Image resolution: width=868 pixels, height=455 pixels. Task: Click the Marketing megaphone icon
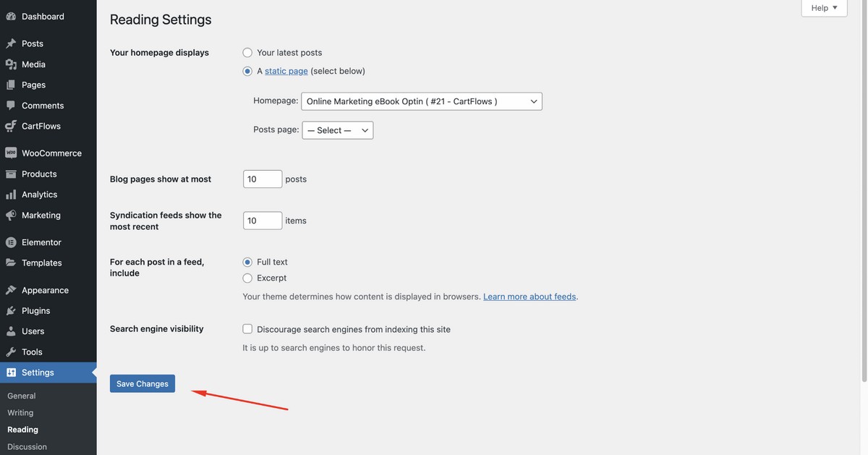11,216
